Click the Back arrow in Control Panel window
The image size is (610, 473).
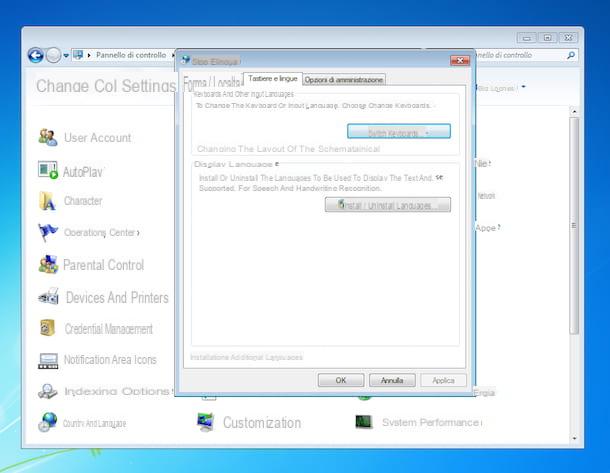click(x=35, y=55)
